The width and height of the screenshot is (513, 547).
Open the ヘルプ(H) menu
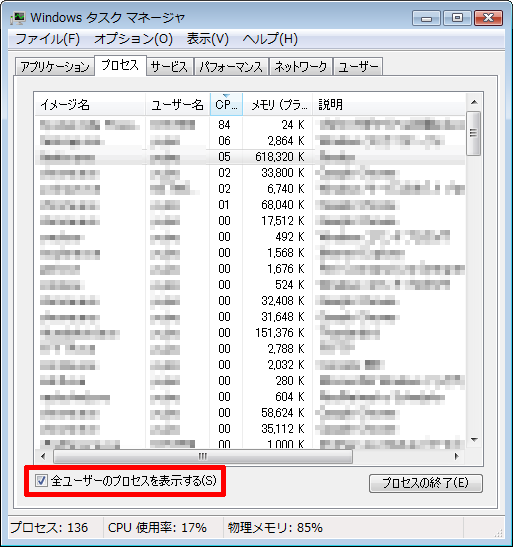click(x=270, y=39)
